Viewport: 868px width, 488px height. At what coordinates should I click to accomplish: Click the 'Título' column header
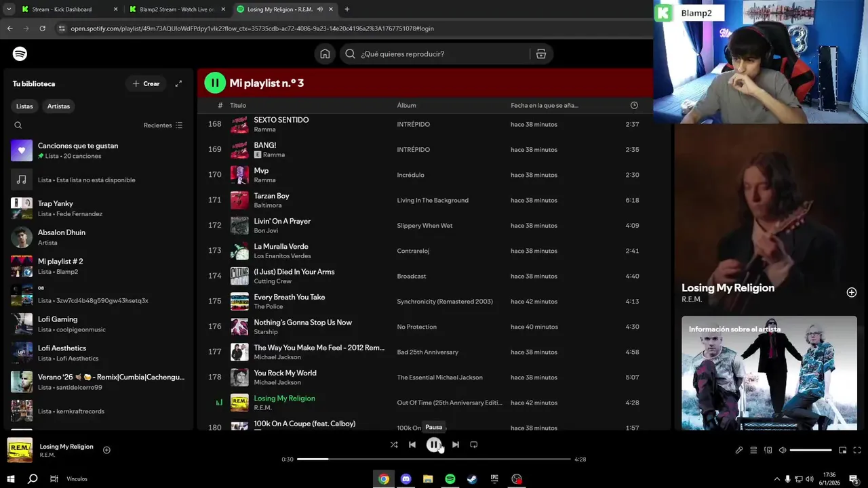point(238,106)
